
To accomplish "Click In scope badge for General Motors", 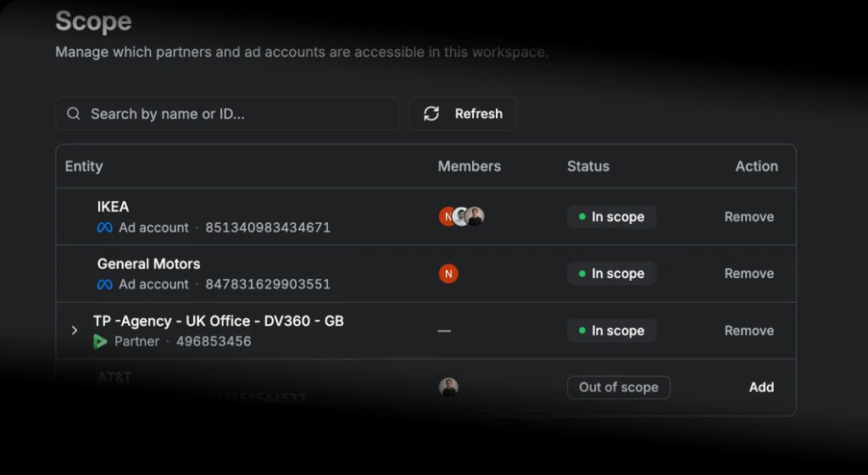I will tap(612, 273).
